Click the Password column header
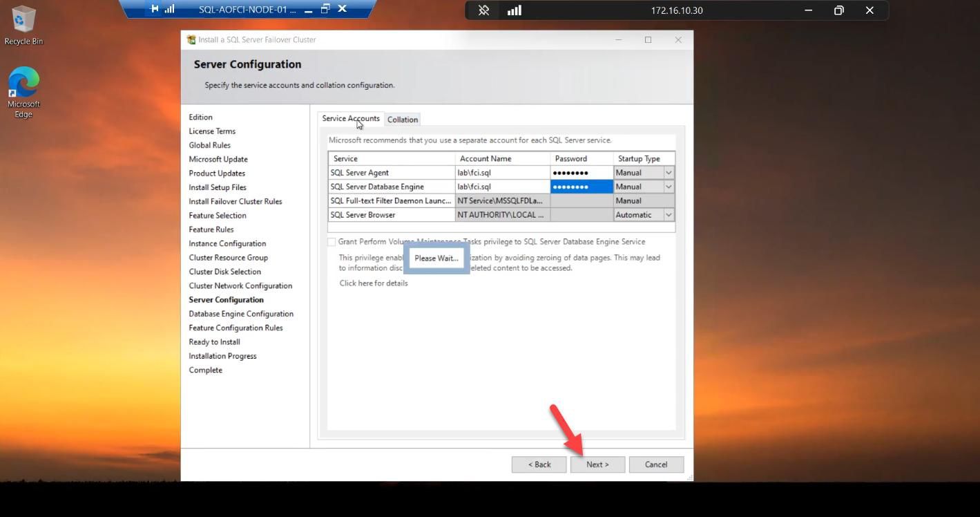This screenshot has width=980, height=517. point(582,159)
